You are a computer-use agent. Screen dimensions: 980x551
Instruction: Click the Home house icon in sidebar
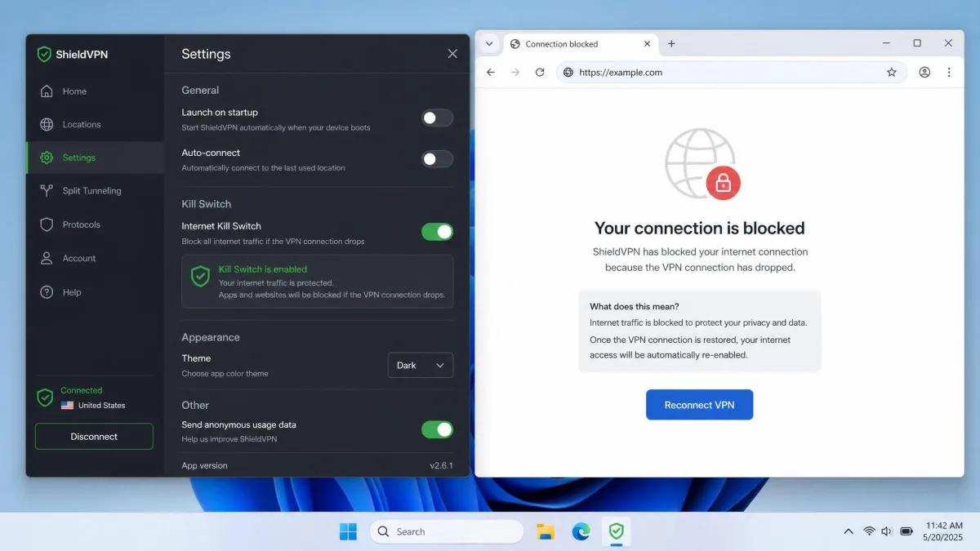pyautogui.click(x=47, y=91)
